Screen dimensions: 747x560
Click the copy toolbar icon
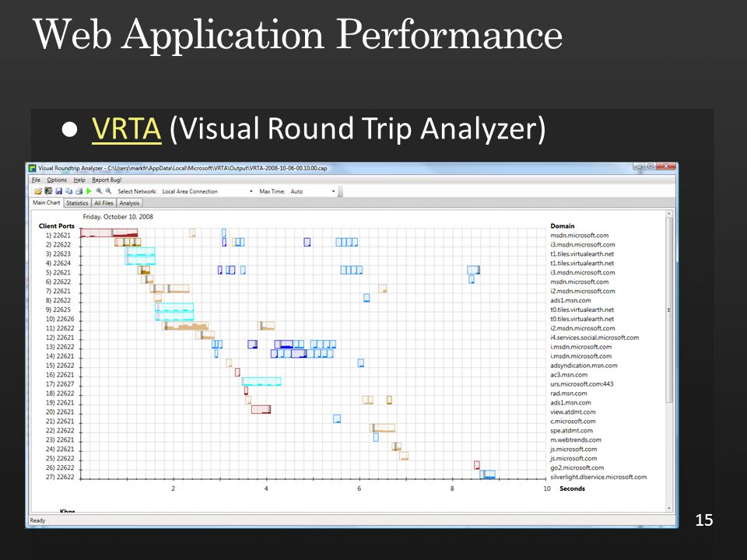pyautogui.click(x=69, y=191)
